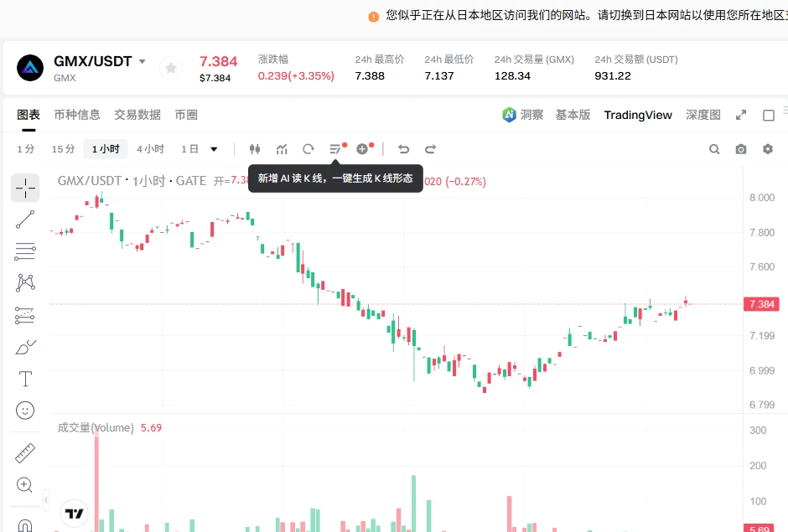
Task: Expand the GMX/USDT pair dropdown
Action: tap(143, 61)
